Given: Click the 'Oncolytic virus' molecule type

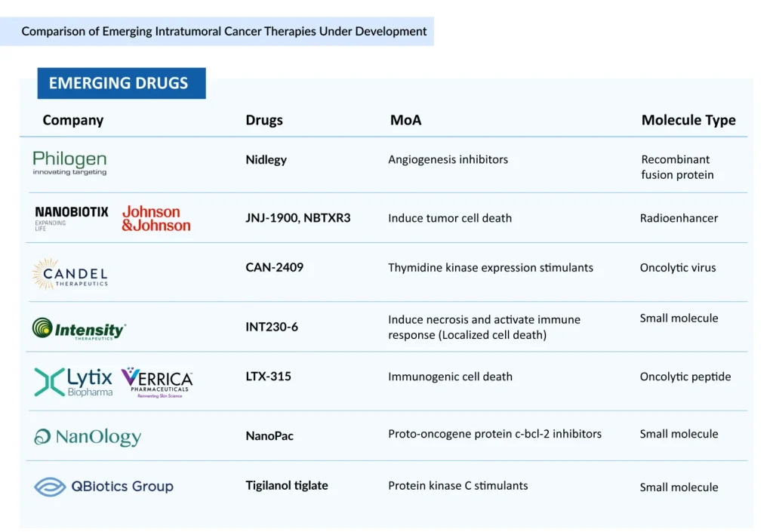Looking at the screenshot, I should [678, 268].
